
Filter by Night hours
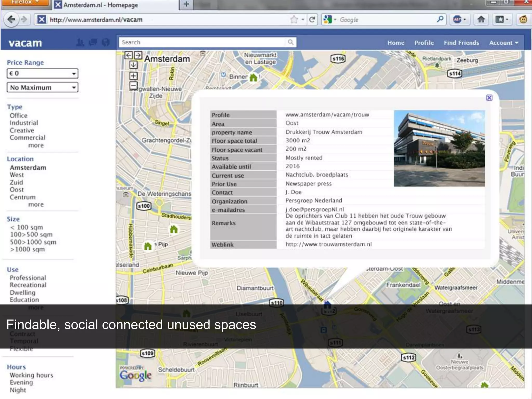pyautogui.click(x=18, y=390)
